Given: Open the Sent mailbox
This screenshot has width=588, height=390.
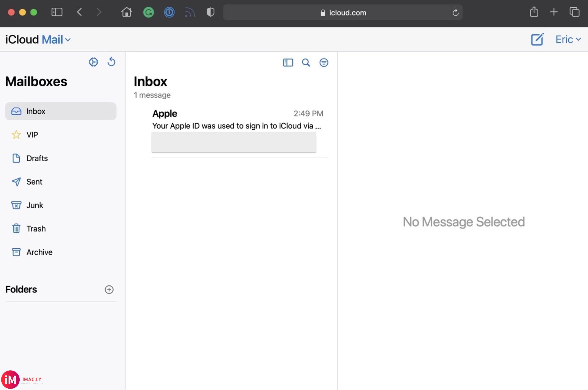Looking at the screenshot, I should [x=61, y=182].
